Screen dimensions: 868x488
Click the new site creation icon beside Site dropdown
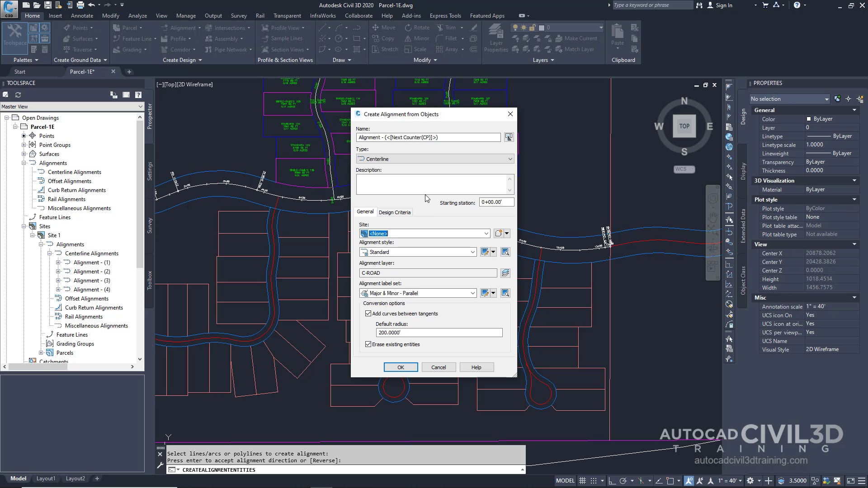499,233
